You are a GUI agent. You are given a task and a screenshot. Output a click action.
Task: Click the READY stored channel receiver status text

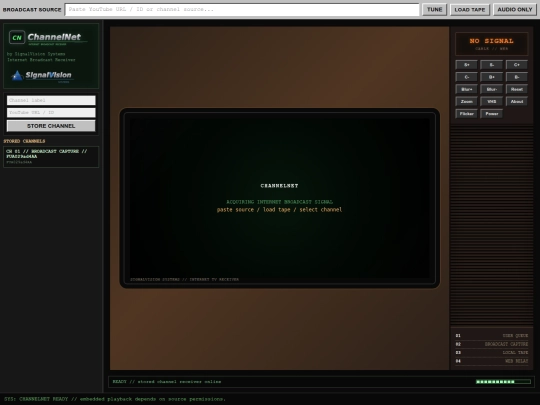(x=167, y=382)
